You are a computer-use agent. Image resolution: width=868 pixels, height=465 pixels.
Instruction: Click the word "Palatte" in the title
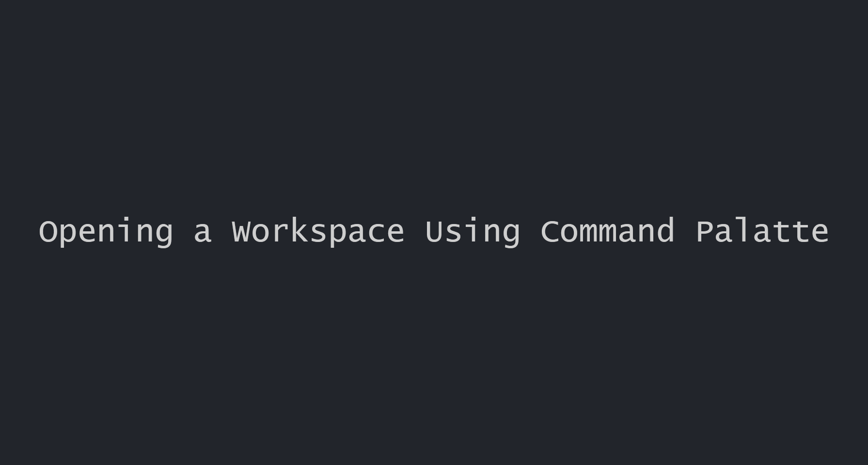point(762,231)
